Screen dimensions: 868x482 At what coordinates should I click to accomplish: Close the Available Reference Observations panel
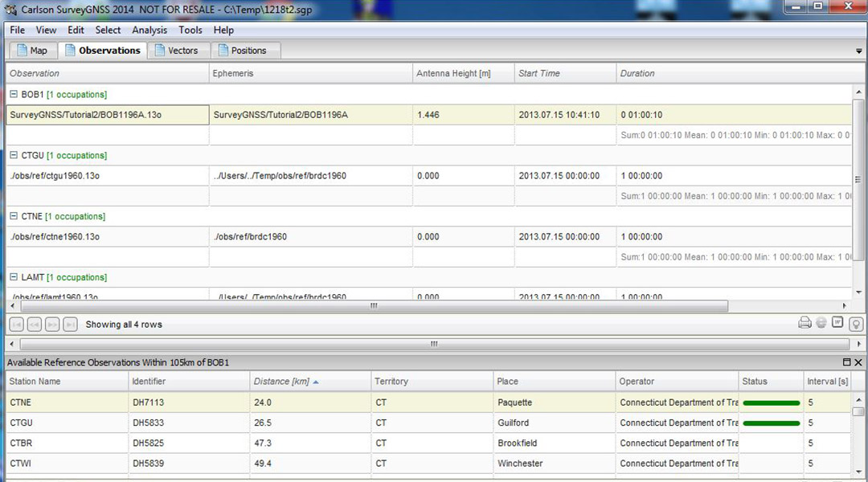[x=858, y=363]
